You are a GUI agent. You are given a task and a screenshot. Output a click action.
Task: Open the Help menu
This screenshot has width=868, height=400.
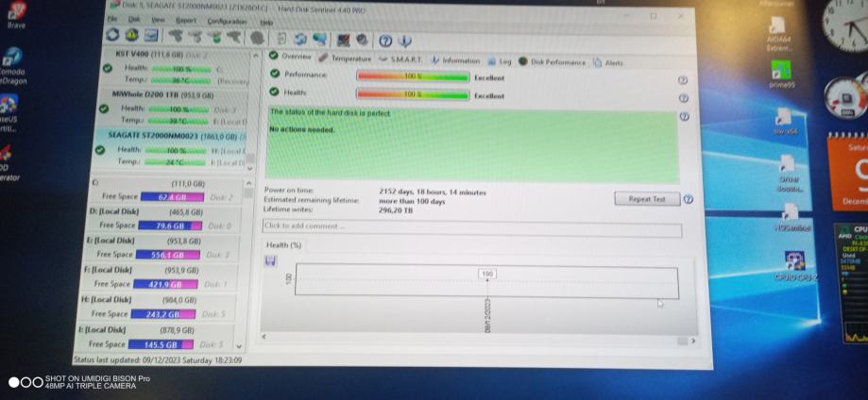pos(266,23)
